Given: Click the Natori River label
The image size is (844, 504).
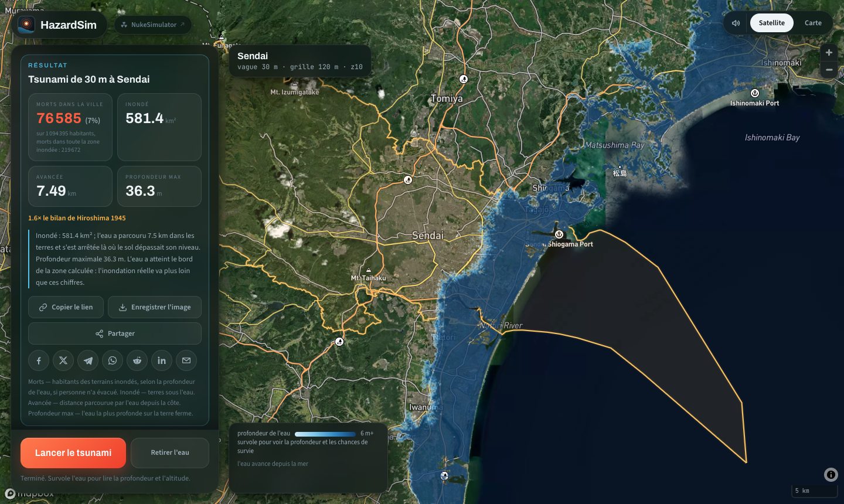Looking at the screenshot, I should click(x=501, y=325).
